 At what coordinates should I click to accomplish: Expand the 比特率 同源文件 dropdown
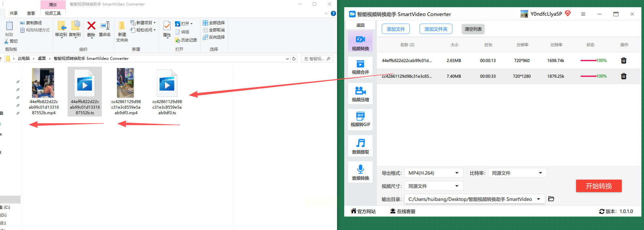point(540,173)
